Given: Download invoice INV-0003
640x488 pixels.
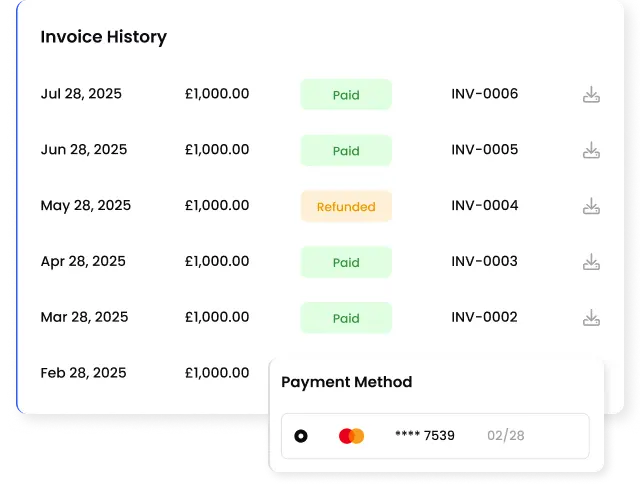Looking at the screenshot, I should 591,262.
